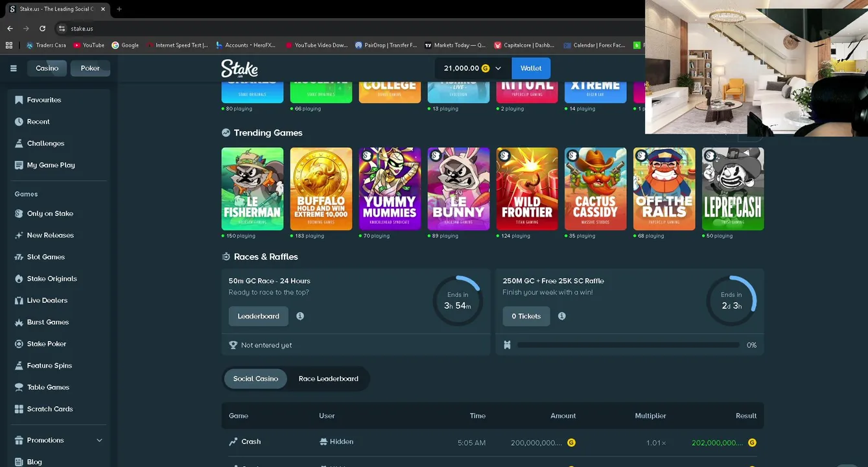Click the My Game Play icon

(19, 165)
